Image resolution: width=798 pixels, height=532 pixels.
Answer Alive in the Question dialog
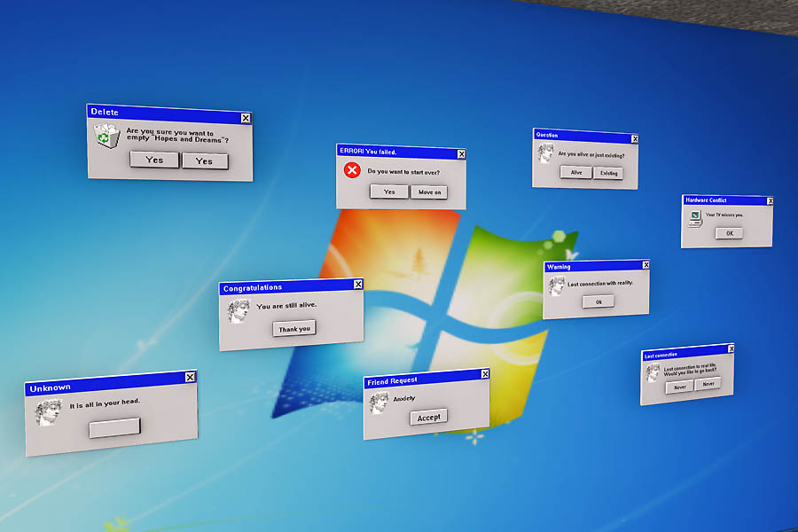tap(576, 172)
